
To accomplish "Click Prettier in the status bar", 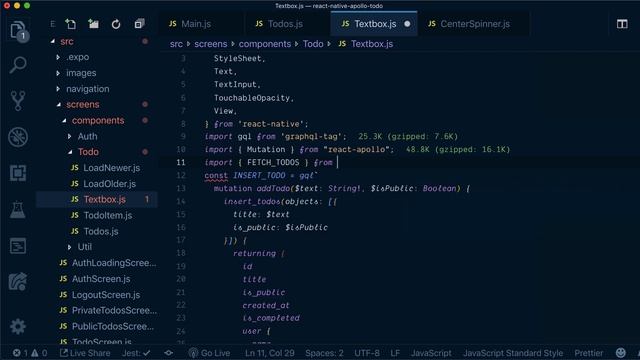I will click(589, 353).
